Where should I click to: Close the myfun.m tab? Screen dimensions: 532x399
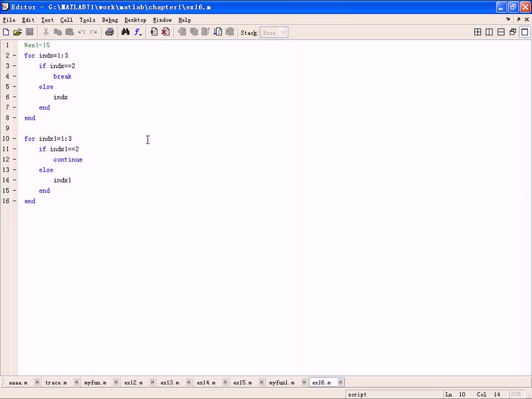pos(116,382)
